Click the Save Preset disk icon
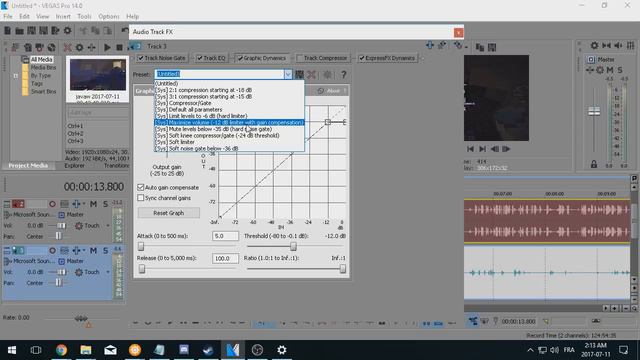640x360 pixels. pos(300,74)
